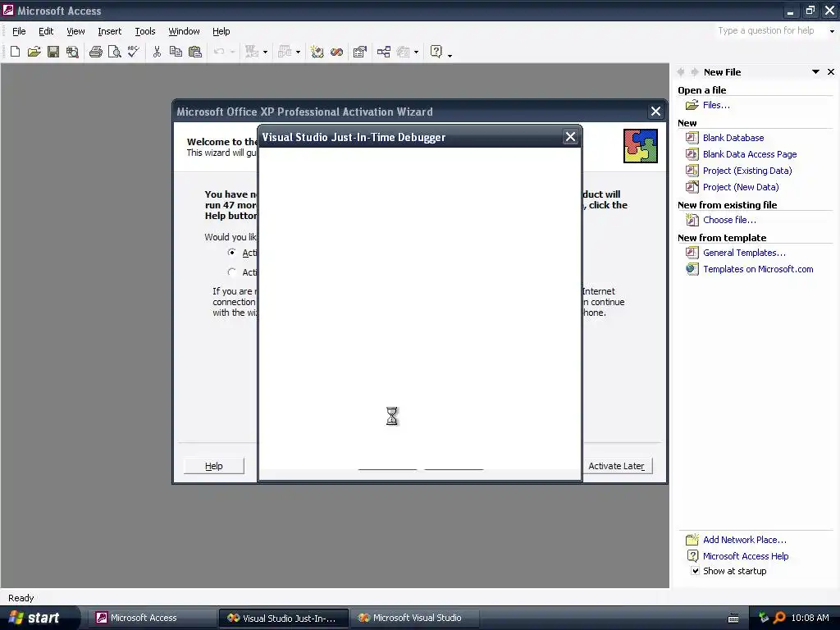This screenshot has width=840, height=630.
Task: Open the Tools menu
Action: (x=144, y=32)
